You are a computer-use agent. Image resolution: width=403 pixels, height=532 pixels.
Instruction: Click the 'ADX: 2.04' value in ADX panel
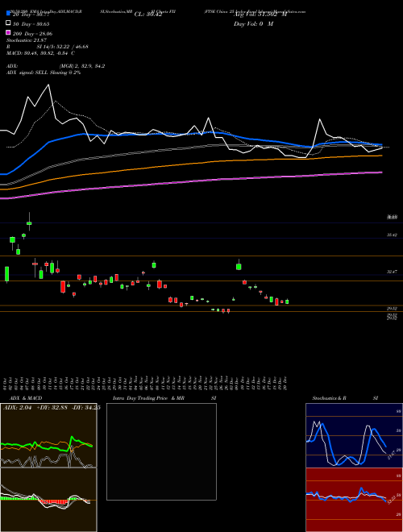pos(17,408)
